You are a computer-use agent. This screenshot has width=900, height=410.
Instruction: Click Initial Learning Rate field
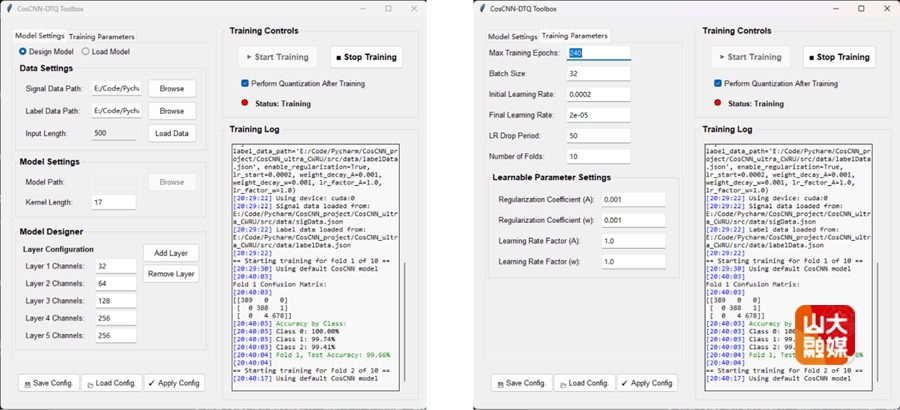tap(599, 94)
